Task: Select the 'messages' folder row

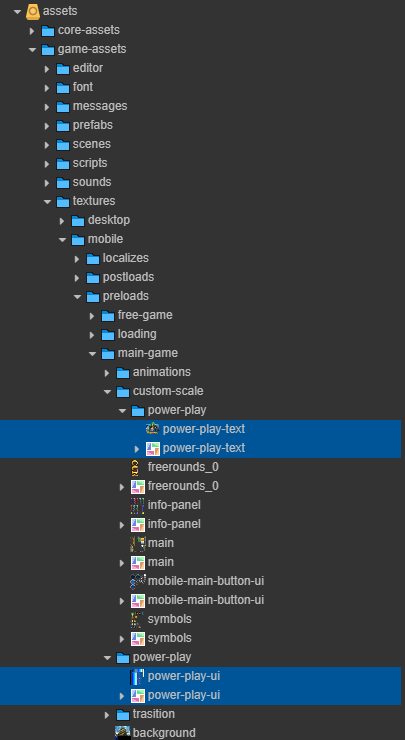Action: (x=202, y=107)
